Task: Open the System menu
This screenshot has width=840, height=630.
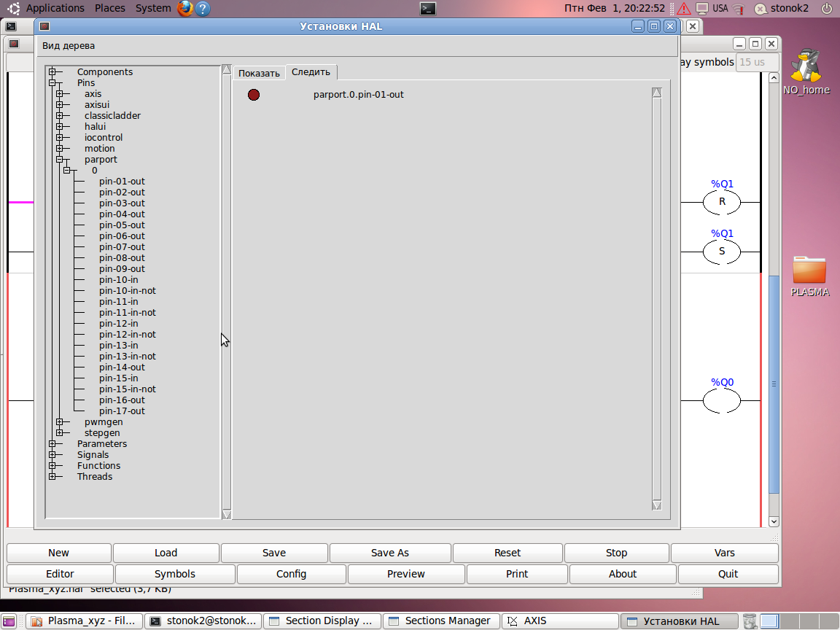Action: tap(152, 8)
